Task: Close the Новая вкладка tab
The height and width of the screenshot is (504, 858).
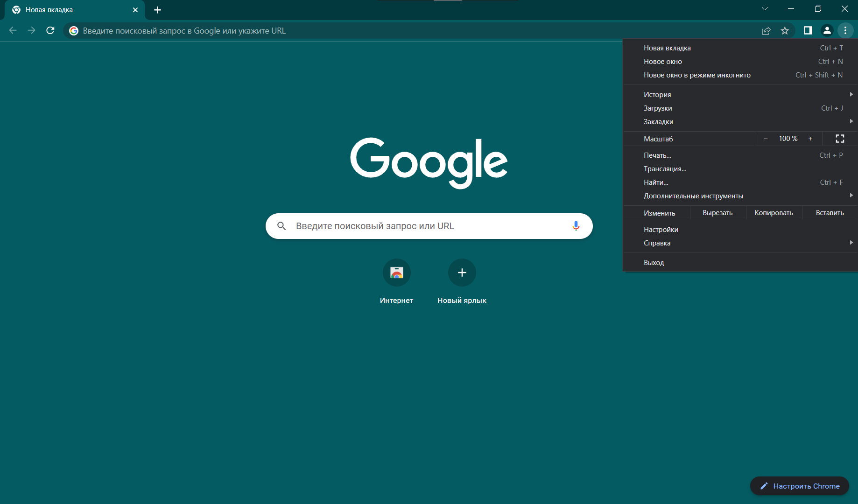Action: [x=135, y=10]
